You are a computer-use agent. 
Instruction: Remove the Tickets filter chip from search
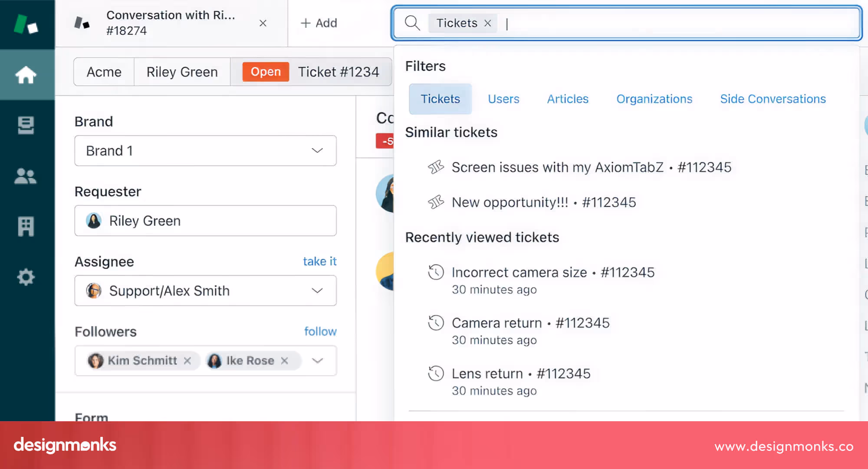coord(487,23)
